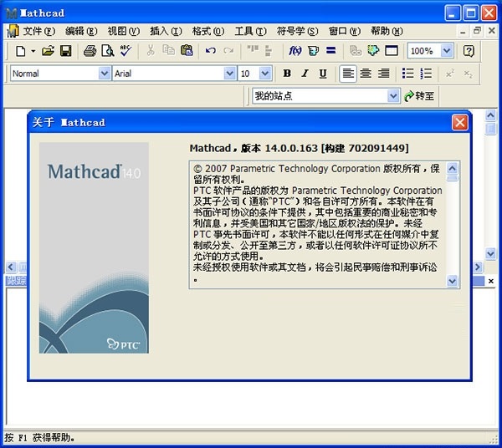The image size is (502, 448).
Task: Click the subscript x₂ icon
Action: point(468,74)
